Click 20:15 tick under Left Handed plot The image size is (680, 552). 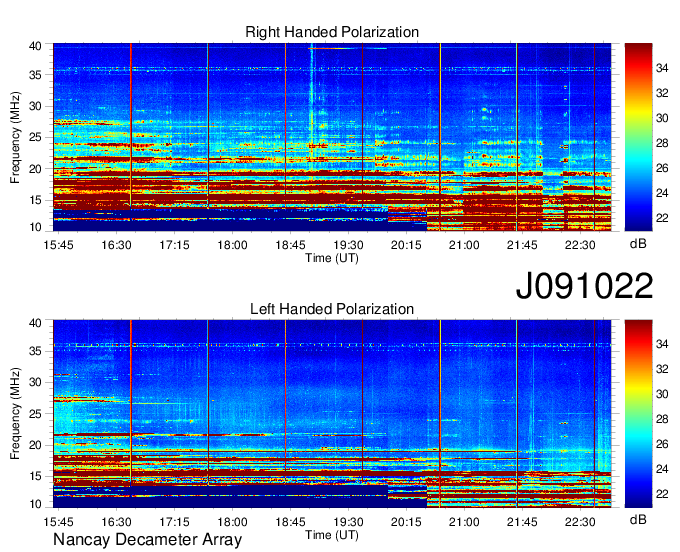point(406,521)
